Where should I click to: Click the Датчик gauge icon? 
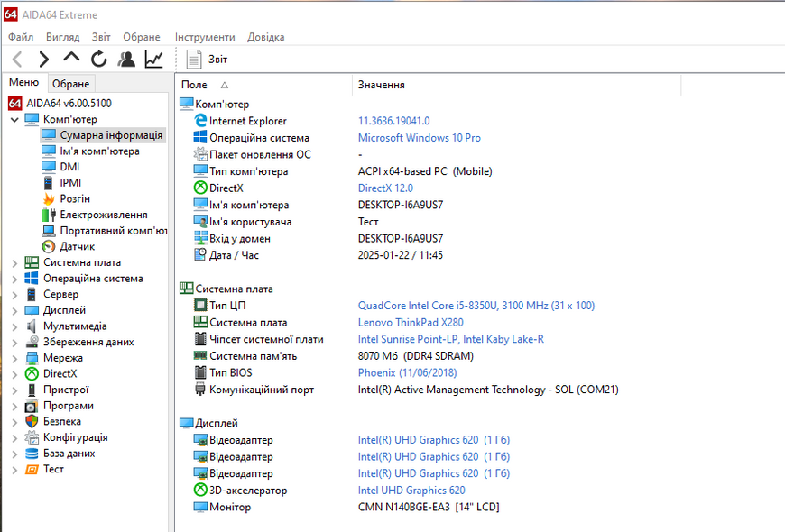[x=49, y=247]
